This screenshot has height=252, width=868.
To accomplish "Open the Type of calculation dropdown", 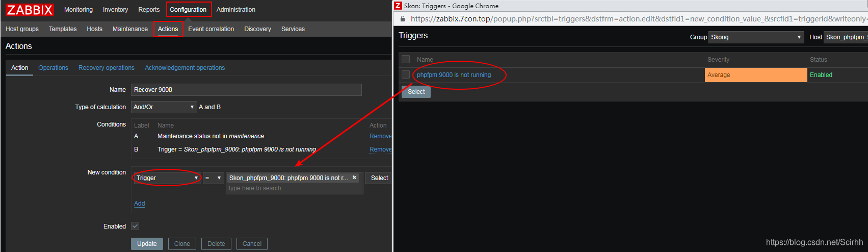I will [164, 107].
